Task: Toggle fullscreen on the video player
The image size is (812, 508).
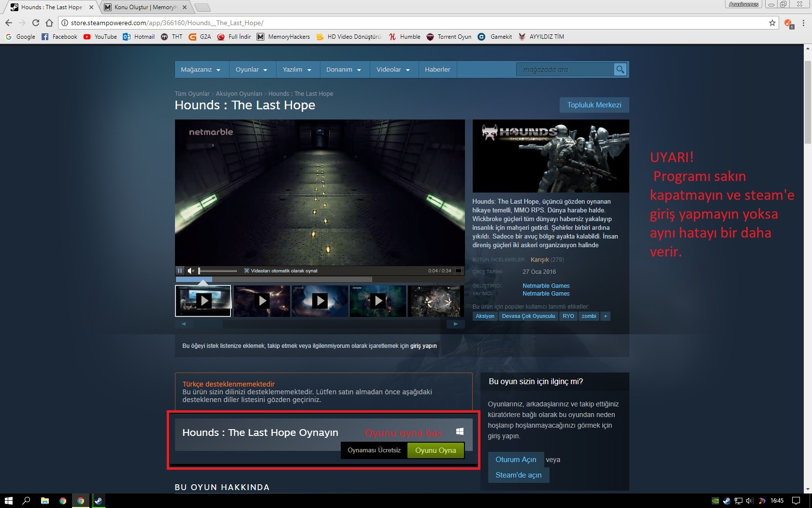Action: point(459,271)
